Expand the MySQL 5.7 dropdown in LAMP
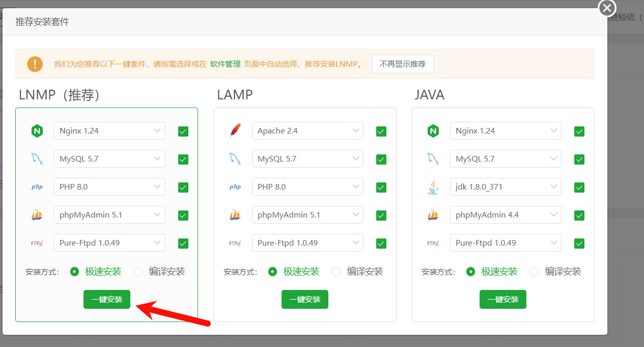The image size is (644, 347). click(x=307, y=159)
